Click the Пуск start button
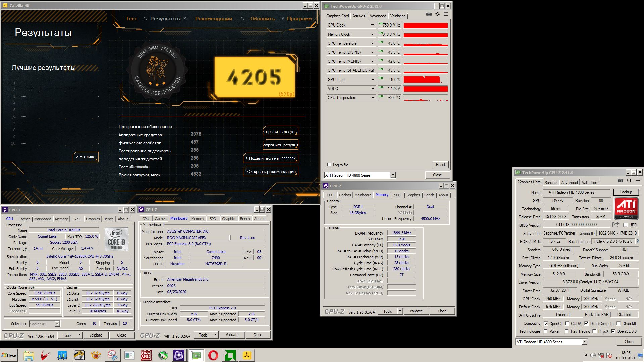The width and height of the screenshot is (644, 362). (9, 355)
